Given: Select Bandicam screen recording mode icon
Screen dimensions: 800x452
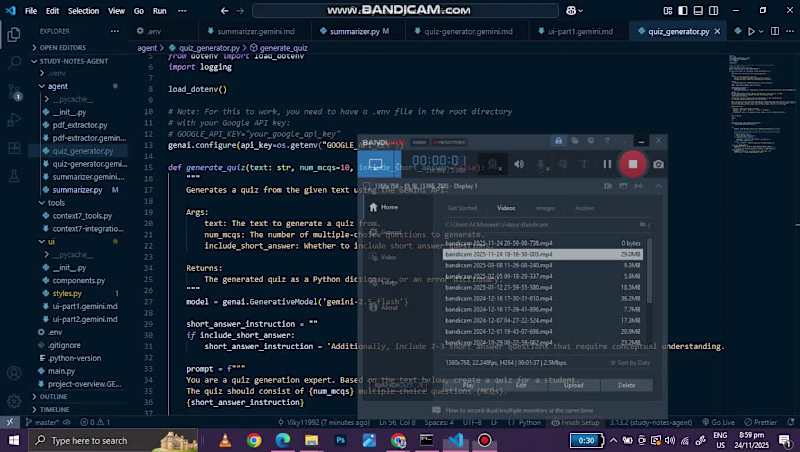Looking at the screenshot, I should 376,164.
